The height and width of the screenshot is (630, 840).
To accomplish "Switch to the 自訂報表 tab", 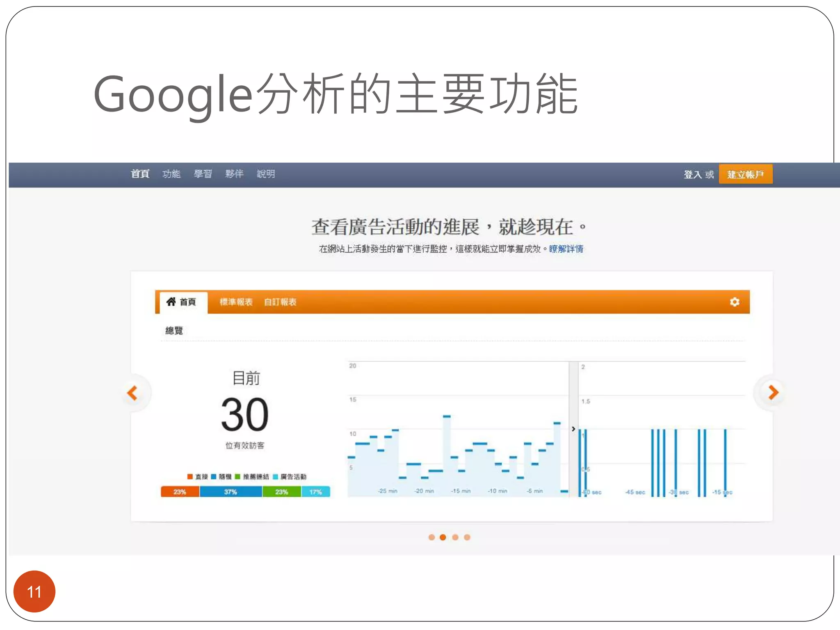I will pyautogui.click(x=280, y=302).
